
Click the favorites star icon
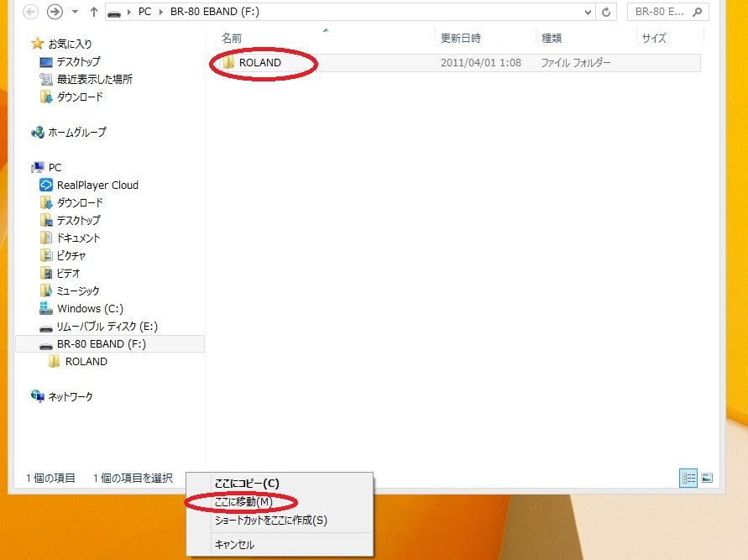pos(37,44)
